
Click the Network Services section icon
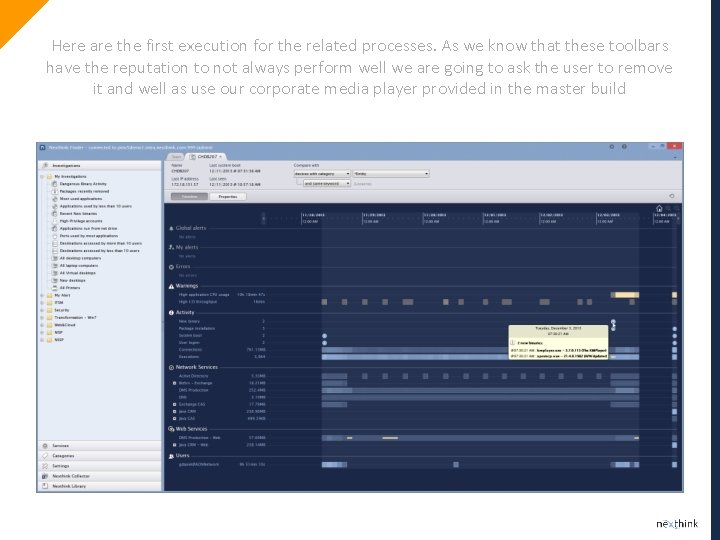pos(171,367)
